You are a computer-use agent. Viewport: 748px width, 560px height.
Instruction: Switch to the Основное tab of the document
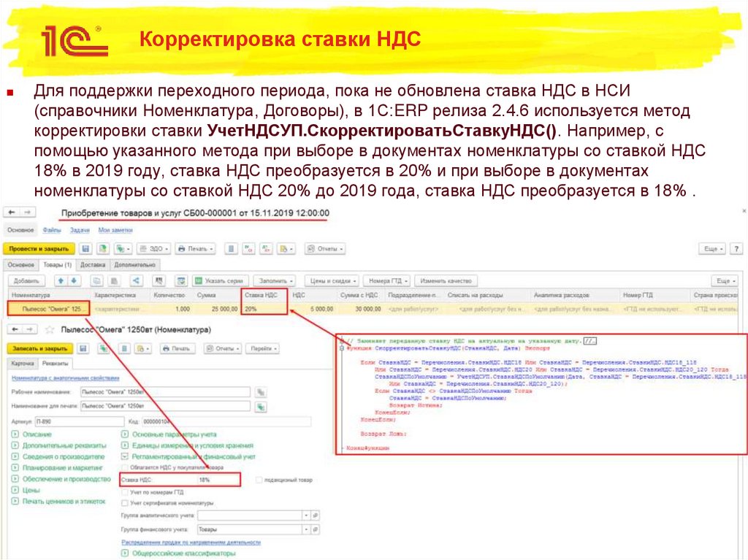pyautogui.click(x=21, y=264)
